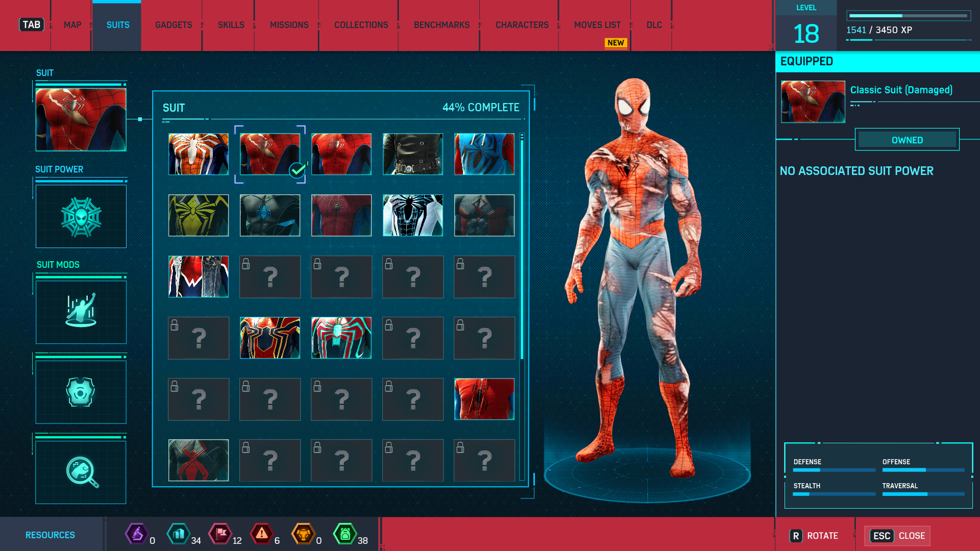The height and width of the screenshot is (551, 980).
Task: Click the Traversal stat bar
Action: [923, 494]
